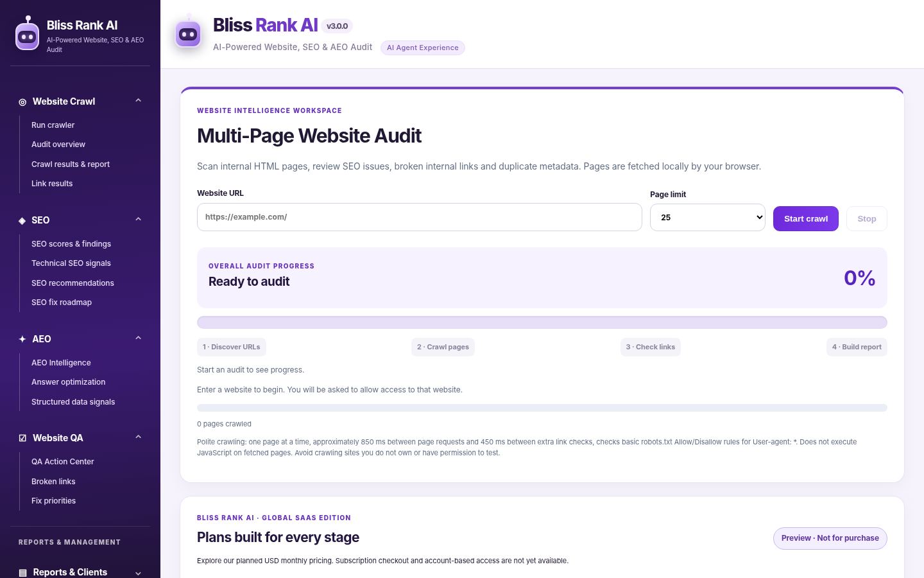Click the header robot logo icon
Image resolution: width=924 pixels, height=578 pixels.
(x=189, y=33)
